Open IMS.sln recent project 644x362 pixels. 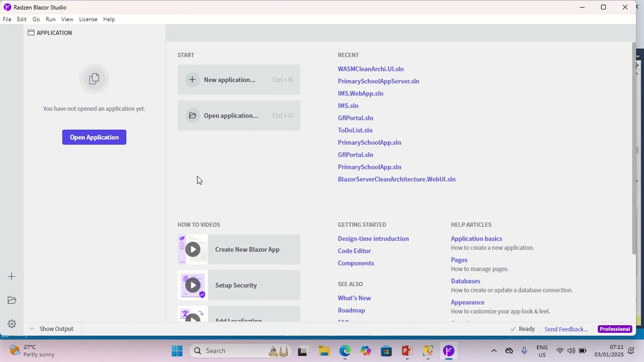point(348,106)
